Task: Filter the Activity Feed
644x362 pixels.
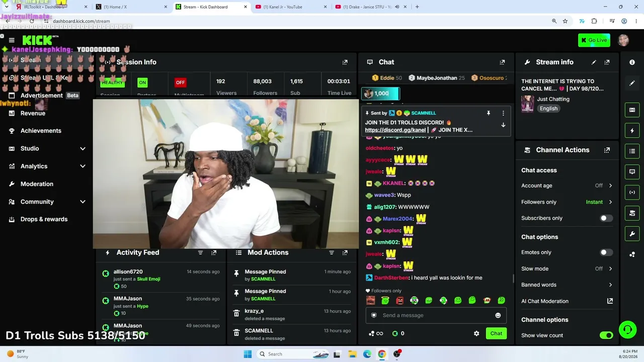Action: pyautogui.click(x=200, y=252)
